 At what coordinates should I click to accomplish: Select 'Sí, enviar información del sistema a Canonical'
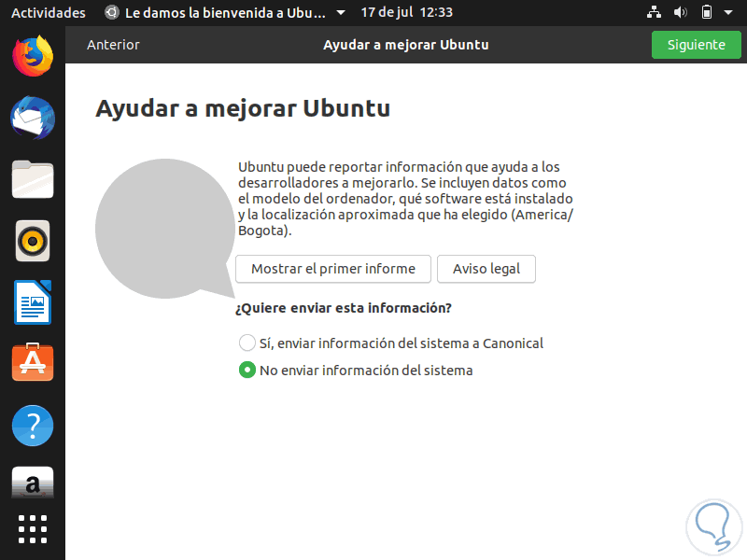click(390, 343)
